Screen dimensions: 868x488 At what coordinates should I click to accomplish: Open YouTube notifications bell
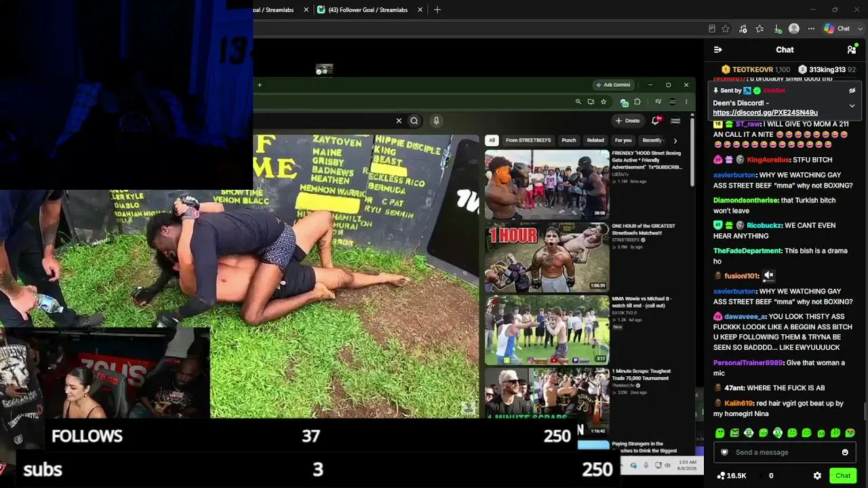656,121
